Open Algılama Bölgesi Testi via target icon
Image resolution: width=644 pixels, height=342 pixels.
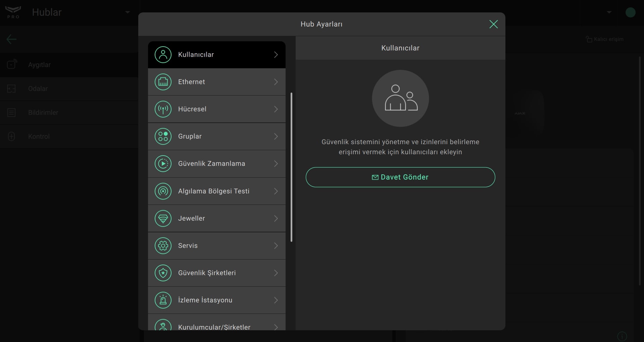[163, 191]
